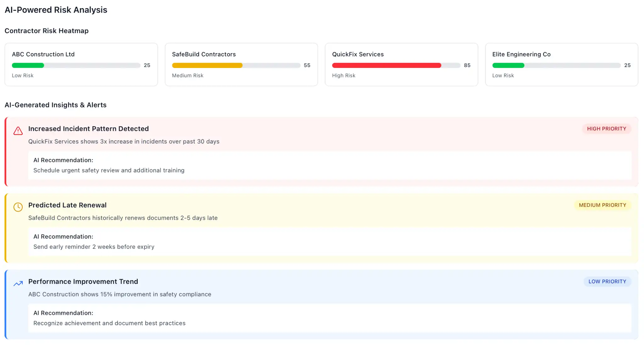
Task: Click the HIGH PRIORITY badge
Action: click(x=607, y=129)
